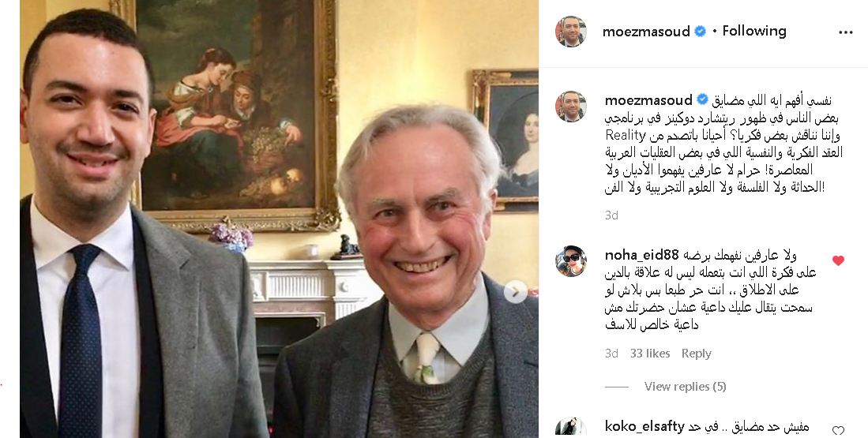The height and width of the screenshot is (438, 868).
Task: View the 33 likes on the comment
Action: click(650, 354)
